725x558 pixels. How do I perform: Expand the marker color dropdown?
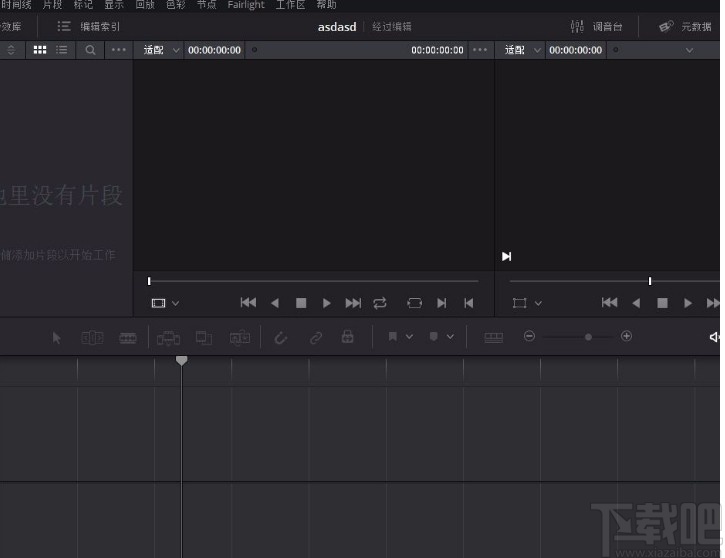point(450,337)
